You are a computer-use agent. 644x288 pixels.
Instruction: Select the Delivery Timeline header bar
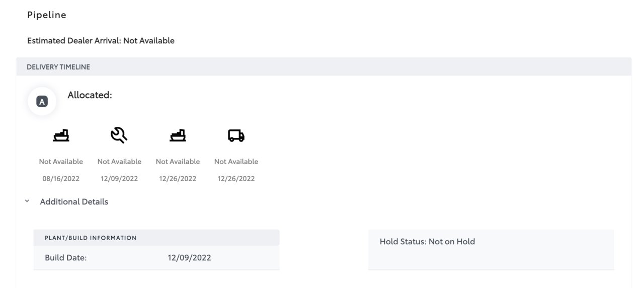(x=324, y=66)
